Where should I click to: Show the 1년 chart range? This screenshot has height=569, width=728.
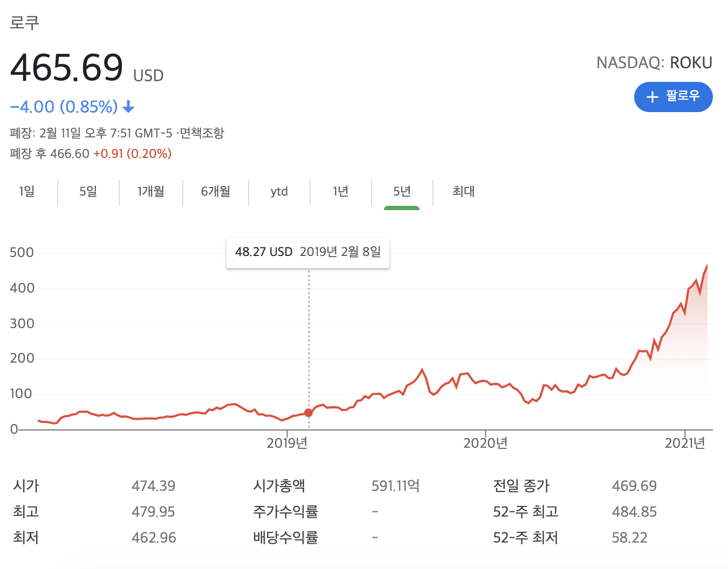341,191
